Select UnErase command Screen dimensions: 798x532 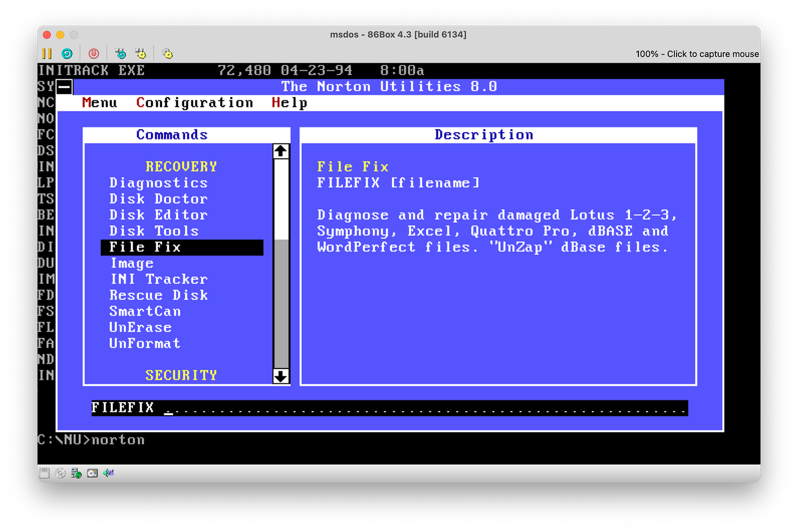(x=140, y=328)
